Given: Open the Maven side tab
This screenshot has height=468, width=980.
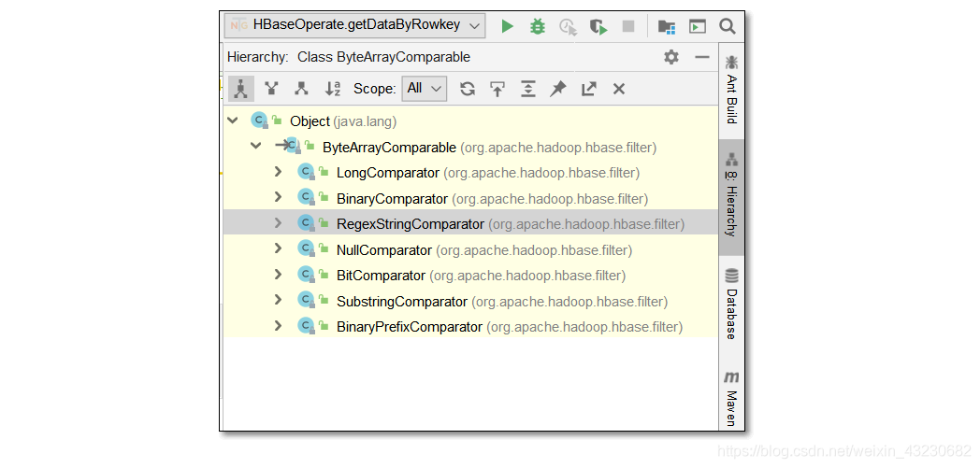Looking at the screenshot, I should [731, 398].
